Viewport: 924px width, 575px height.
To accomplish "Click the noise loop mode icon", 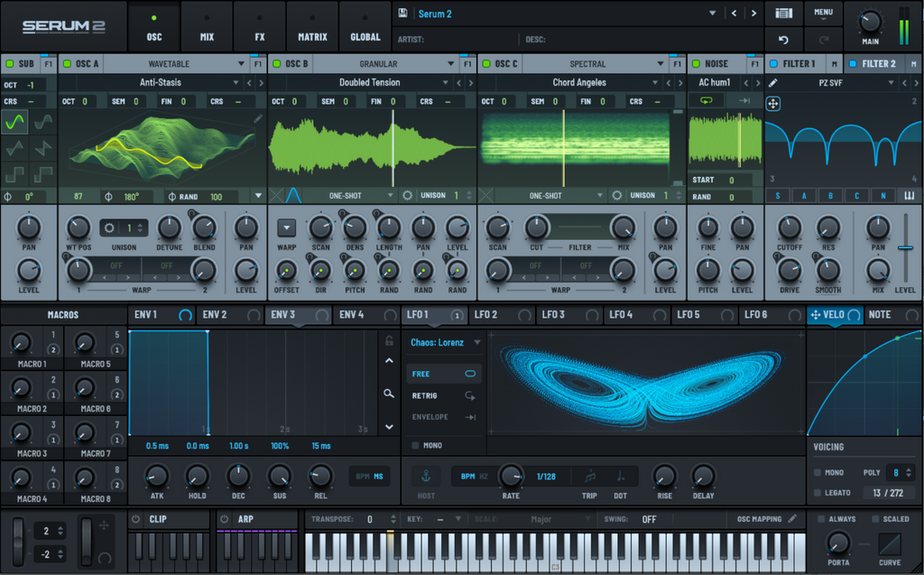I will tap(706, 101).
